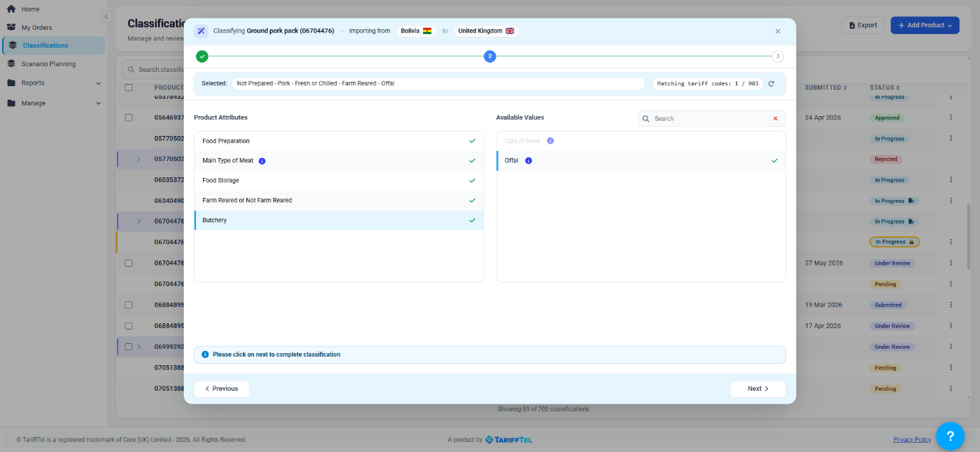Open Home from the sidebar icon
This screenshot has height=452, width=980.
pyautogui.click(x=11, y=9)
